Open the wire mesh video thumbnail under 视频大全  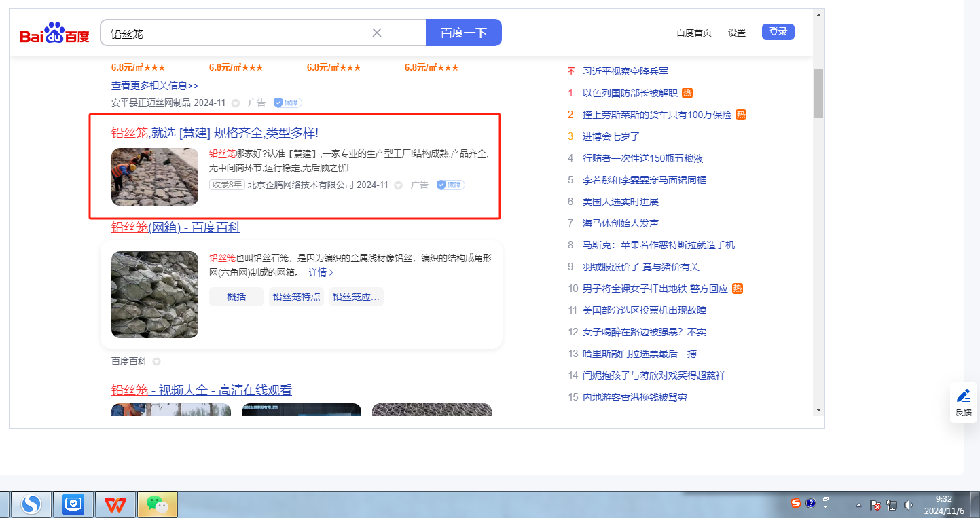(432, 409)
